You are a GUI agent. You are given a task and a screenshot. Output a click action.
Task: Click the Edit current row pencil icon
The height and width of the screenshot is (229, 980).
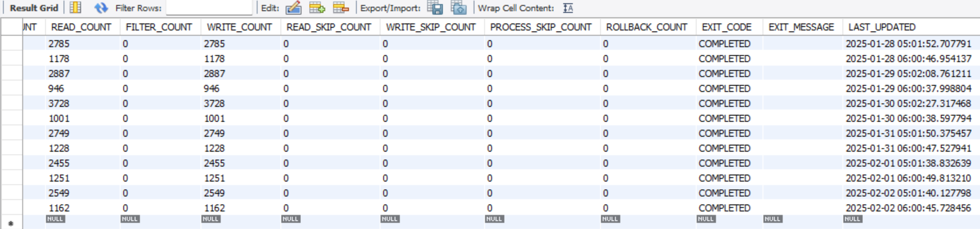tap(293, 8)
